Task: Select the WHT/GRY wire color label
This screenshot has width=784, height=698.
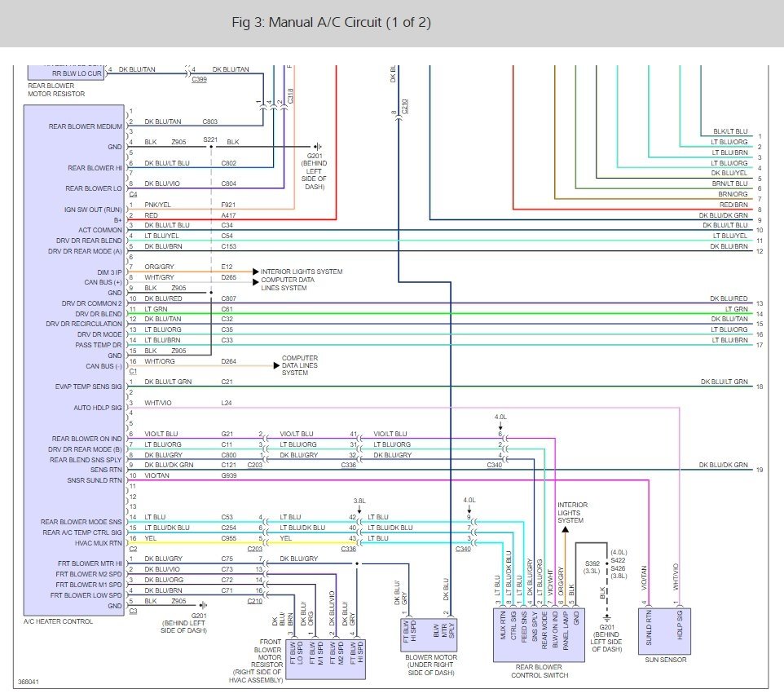Action: tap(160, 277)
